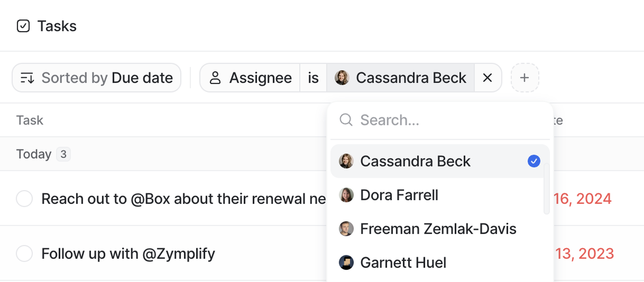Image resolution: width=644 pixels, height=282 pixels.
Task: Open the 'is' operator dropdown
Action: pyautogui.click(x=313, y=78)
